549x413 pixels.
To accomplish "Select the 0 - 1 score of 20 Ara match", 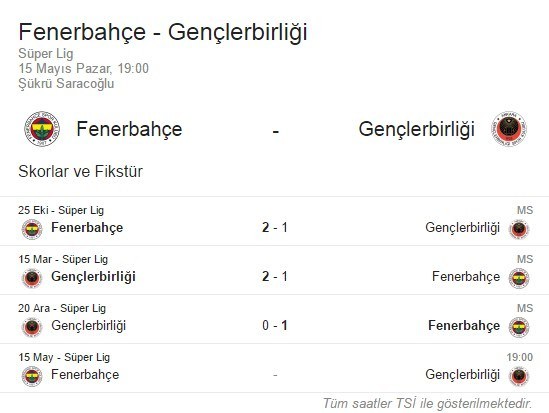I will pos(275,326).
